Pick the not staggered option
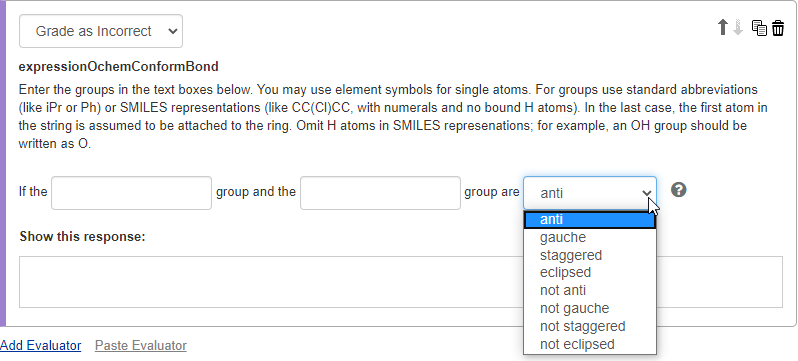 pyautogui.click(x=590, y=326)
